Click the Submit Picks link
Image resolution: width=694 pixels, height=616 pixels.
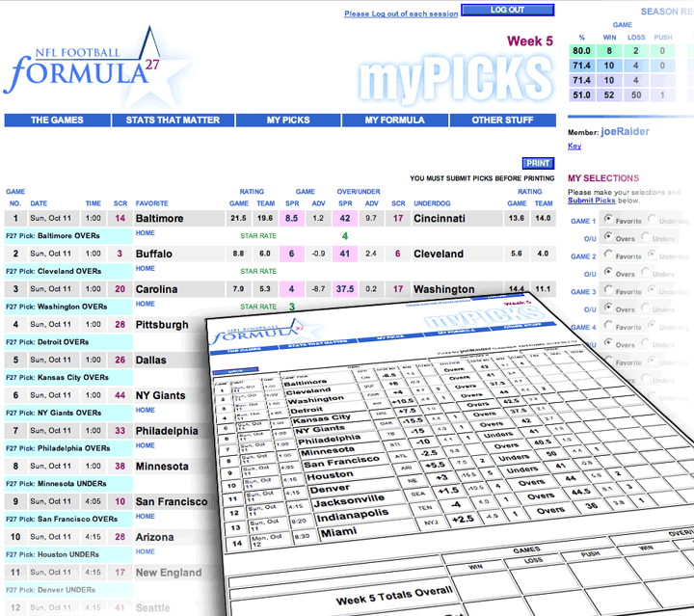click(x=591, y=200)
